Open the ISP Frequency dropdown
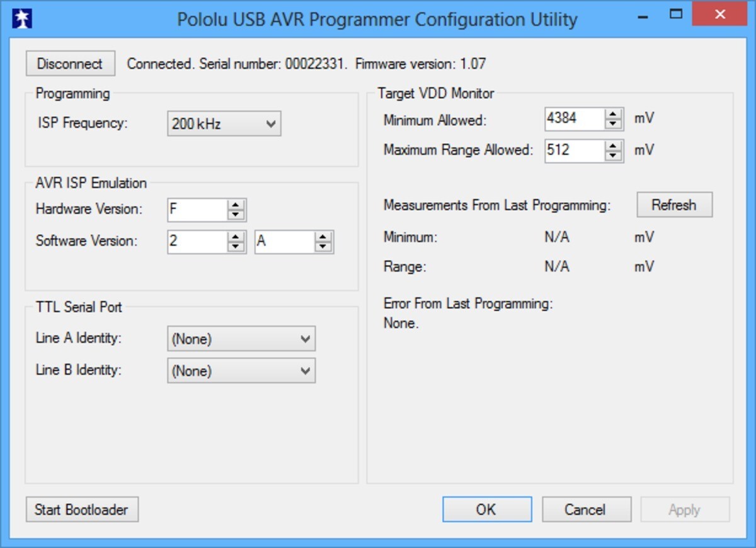756x548 pixels. pos(224,124)
